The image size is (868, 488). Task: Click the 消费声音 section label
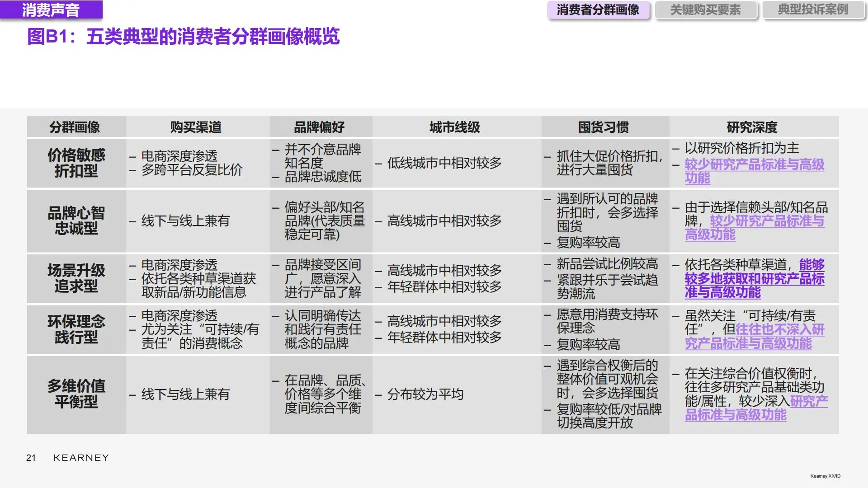(51, 10)
